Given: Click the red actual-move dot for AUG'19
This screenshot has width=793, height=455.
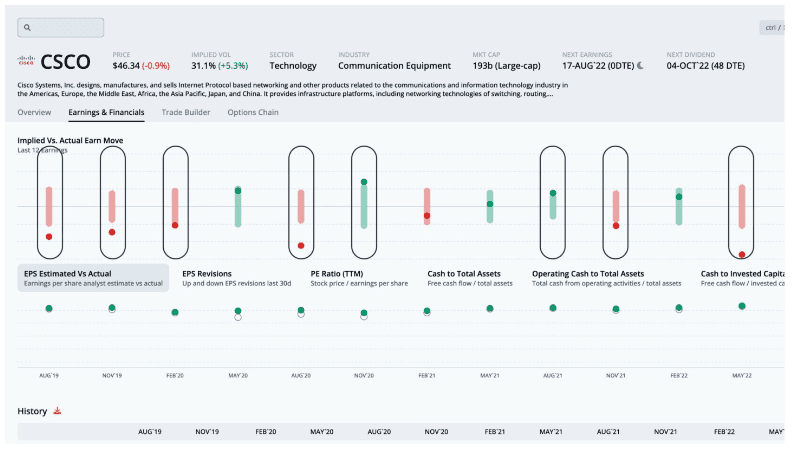Looking at the screenshot, I should 48,237.
